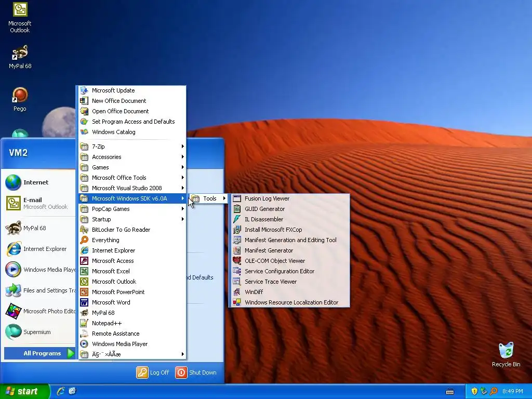Viewport: 532px width, 399px height.
Task: Launch Manifest Generator
Action: [290, 250]
